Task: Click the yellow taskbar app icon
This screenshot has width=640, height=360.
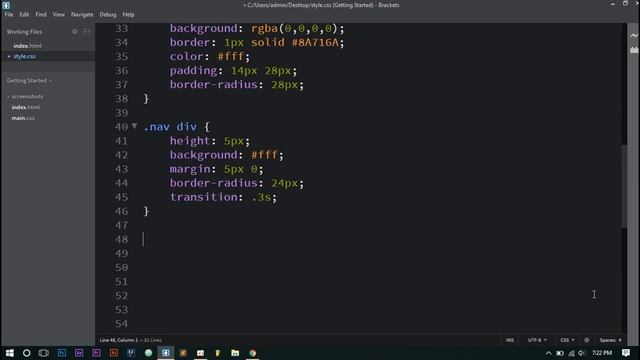Action: (x=218, y=353)
